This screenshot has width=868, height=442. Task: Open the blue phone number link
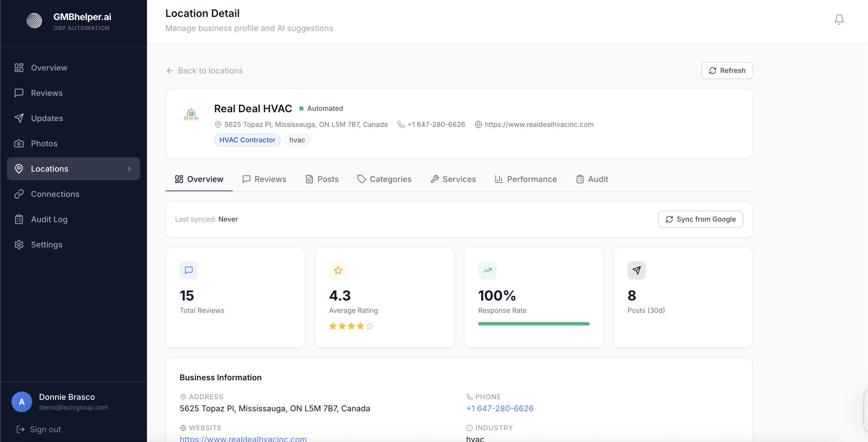(x=500, y=408)
